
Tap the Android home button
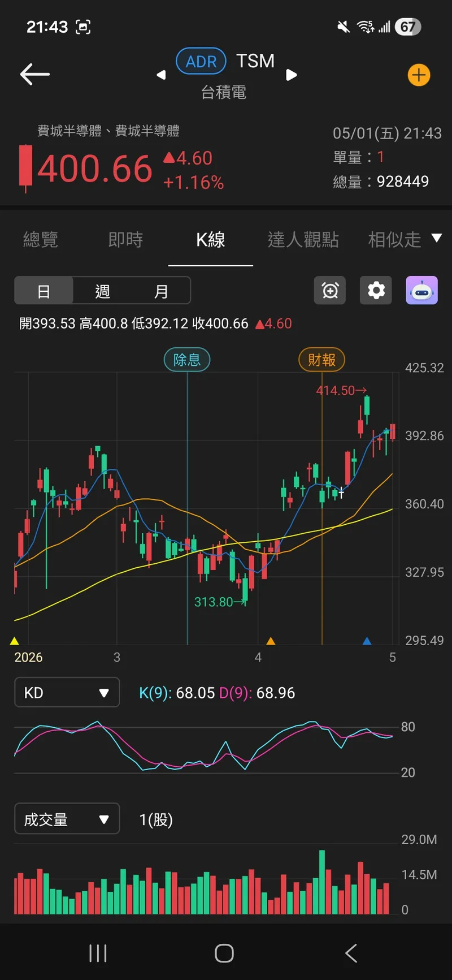(x=224, y=953)
